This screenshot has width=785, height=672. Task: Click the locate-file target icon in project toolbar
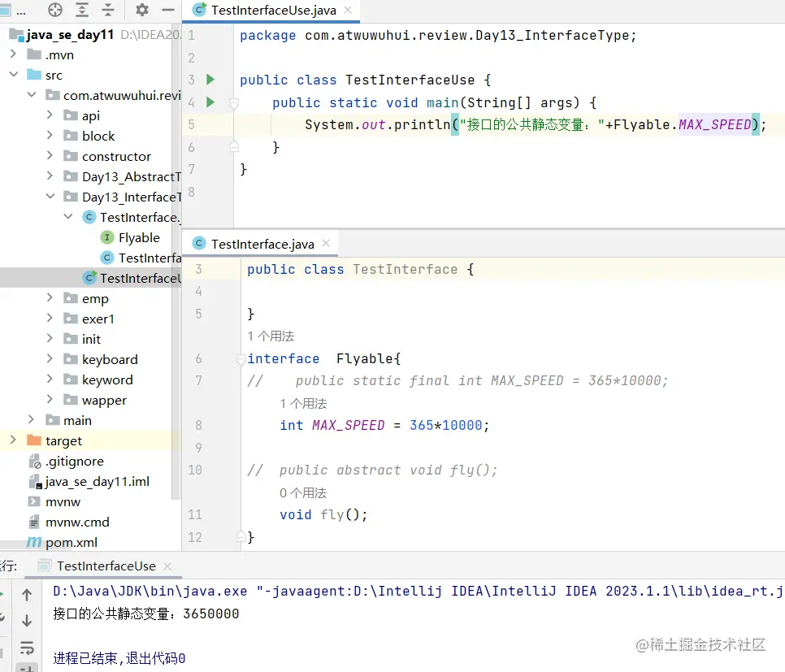click(55, 10)
